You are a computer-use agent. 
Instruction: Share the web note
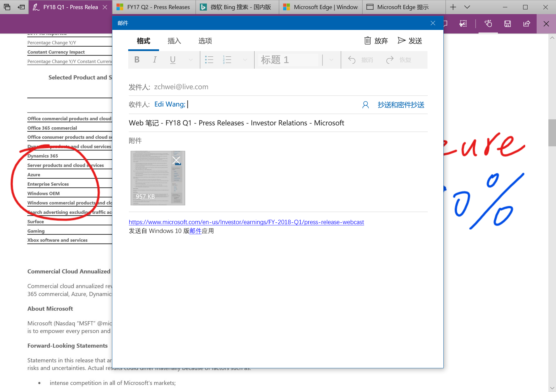[526, 23]
